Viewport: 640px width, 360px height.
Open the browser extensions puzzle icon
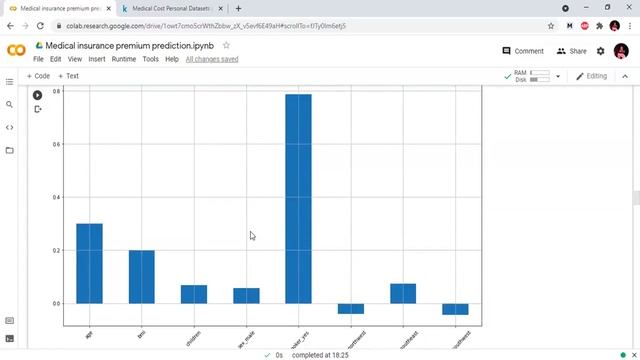tap(599, 26)
